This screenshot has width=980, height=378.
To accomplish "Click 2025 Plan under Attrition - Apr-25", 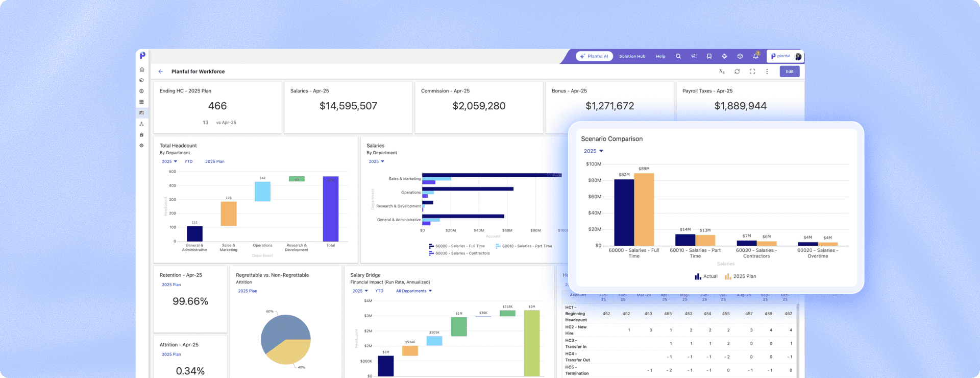I will (171, 355).
